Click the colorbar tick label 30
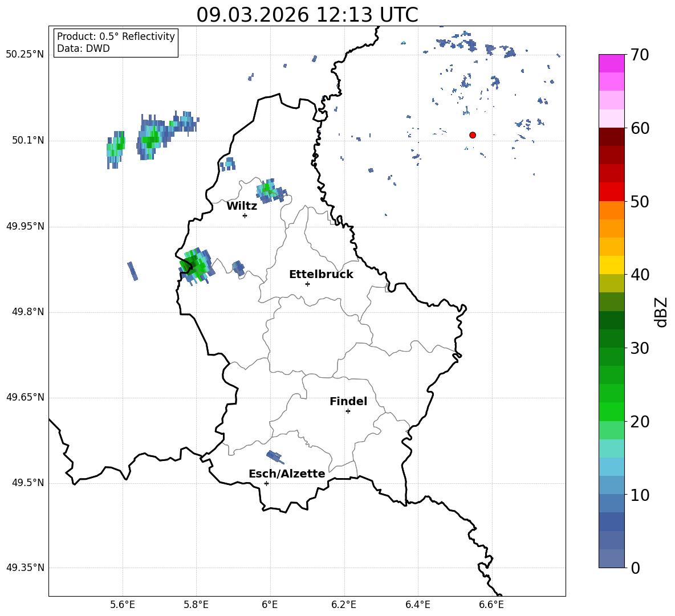This screenshot has width=675, height=616. (639, 348)
